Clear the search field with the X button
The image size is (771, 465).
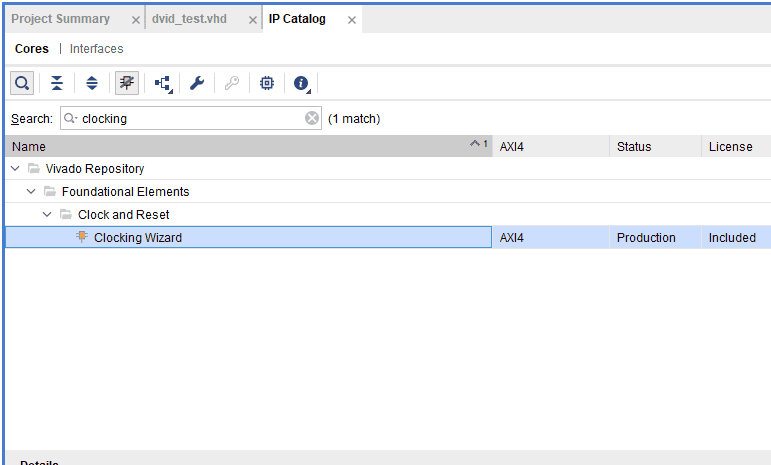tap(312, 118)
